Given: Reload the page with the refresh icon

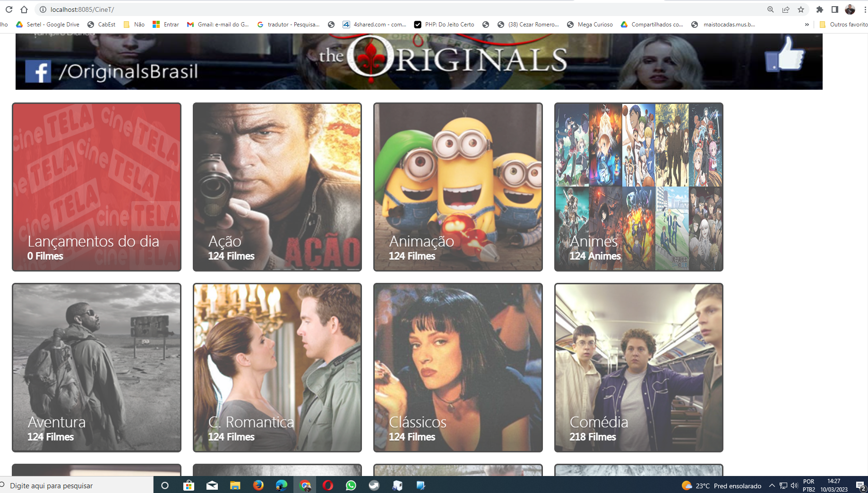Looking at the screenshot, I should pos(9,9).
